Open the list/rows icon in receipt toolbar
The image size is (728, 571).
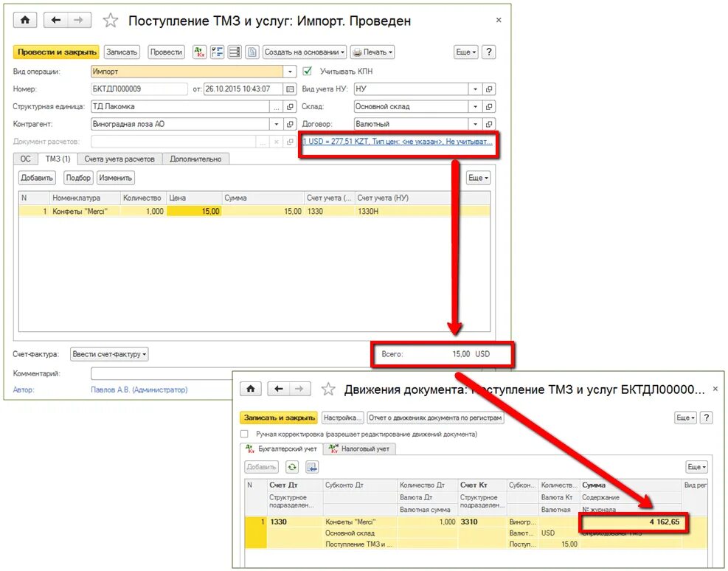(x=235, y=52)
